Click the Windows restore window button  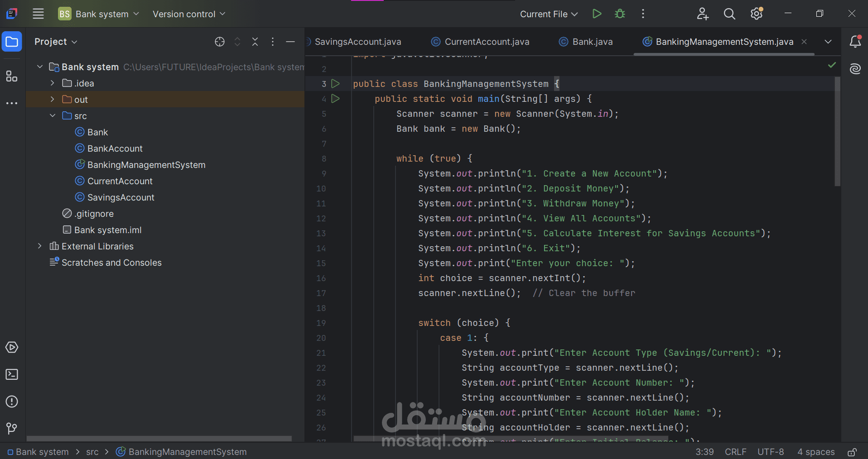tap(820, 14)
